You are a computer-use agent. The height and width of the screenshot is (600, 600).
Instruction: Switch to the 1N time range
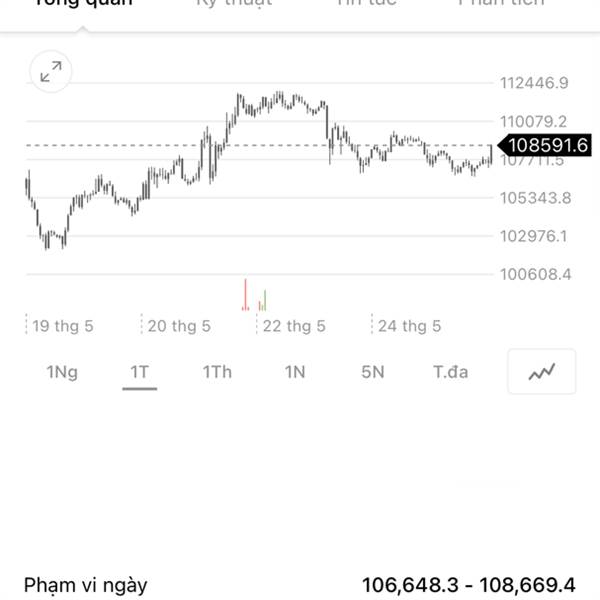295,372
